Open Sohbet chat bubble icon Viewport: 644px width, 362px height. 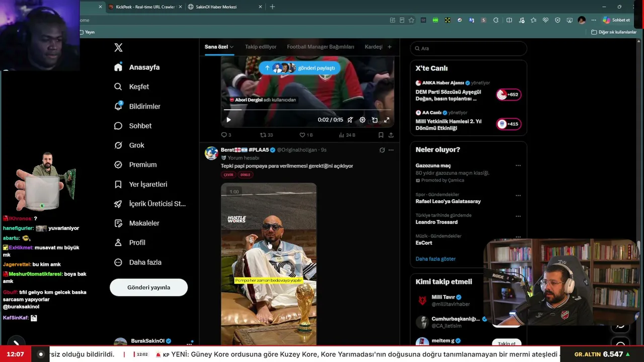point(118,126)
